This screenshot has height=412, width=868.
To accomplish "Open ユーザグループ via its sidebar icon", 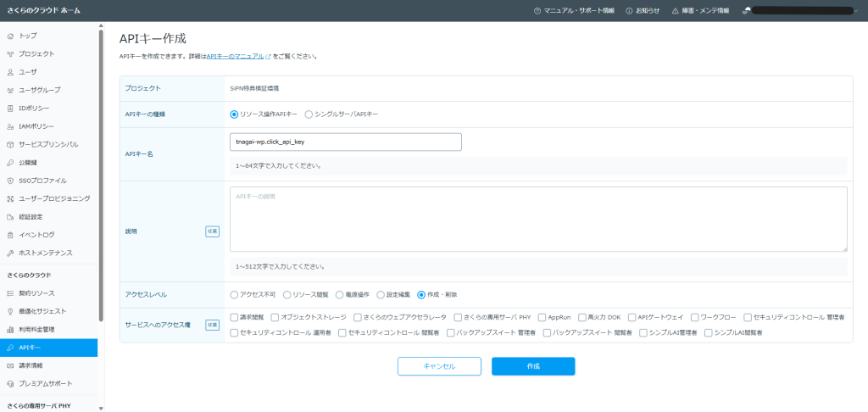I will tap(10, 90).
